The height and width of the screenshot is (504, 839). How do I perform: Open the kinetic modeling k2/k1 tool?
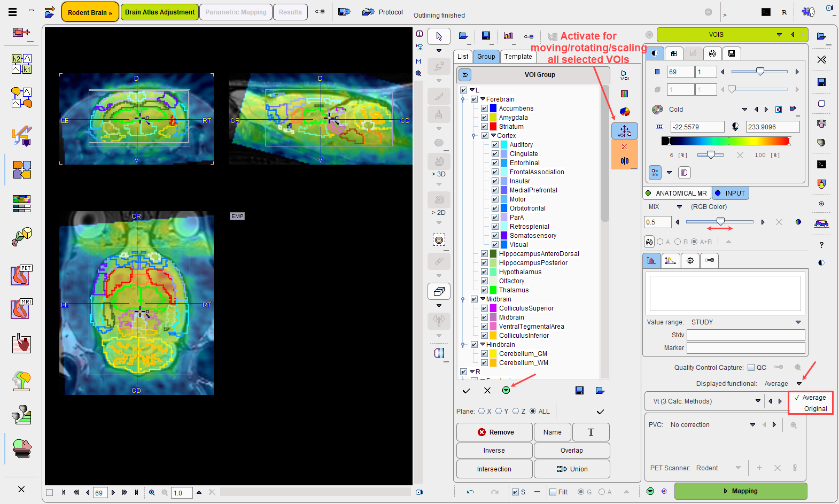tap(22, 64)
